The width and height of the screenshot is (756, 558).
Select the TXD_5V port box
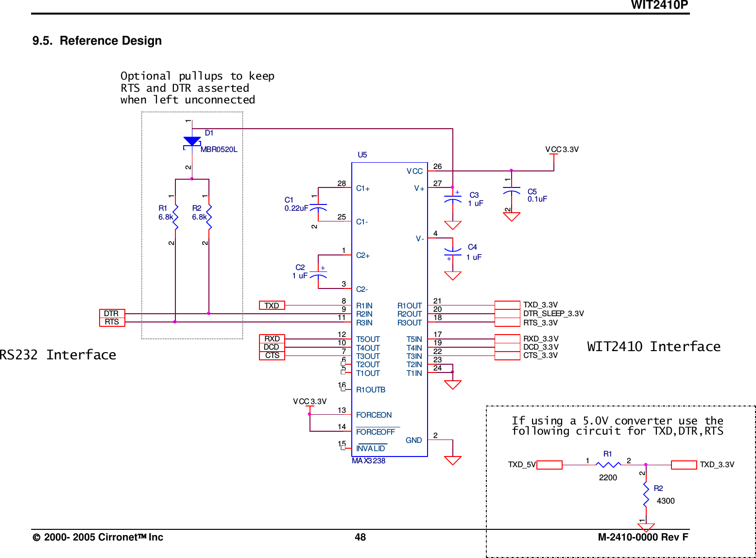click(550, 465)
